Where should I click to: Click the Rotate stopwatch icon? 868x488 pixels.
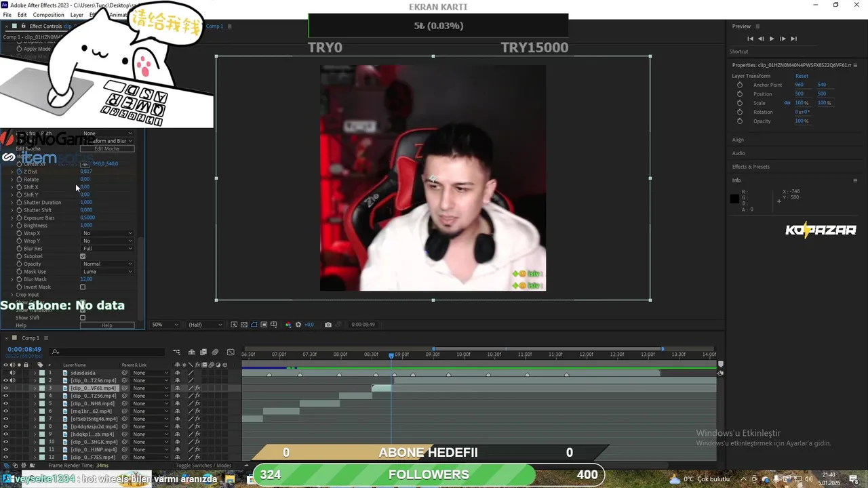19,180
